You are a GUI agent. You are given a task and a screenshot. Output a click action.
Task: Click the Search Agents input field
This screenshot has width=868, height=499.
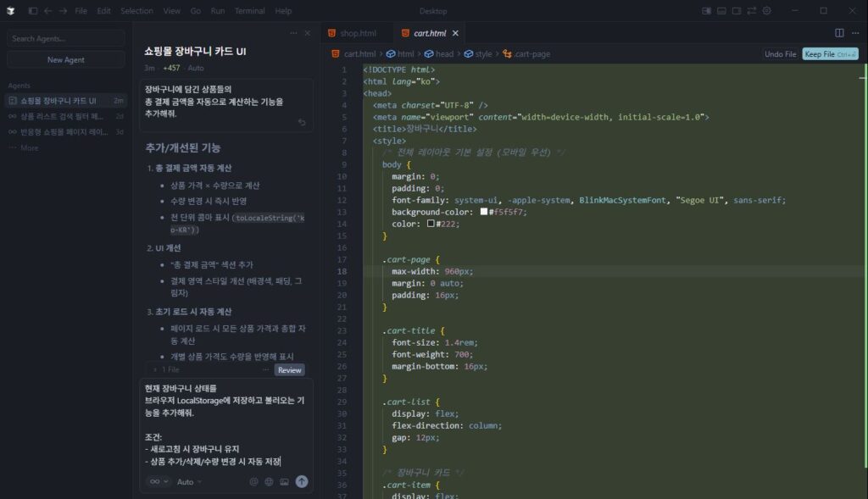pyautogui.click(x=64, y=38)
